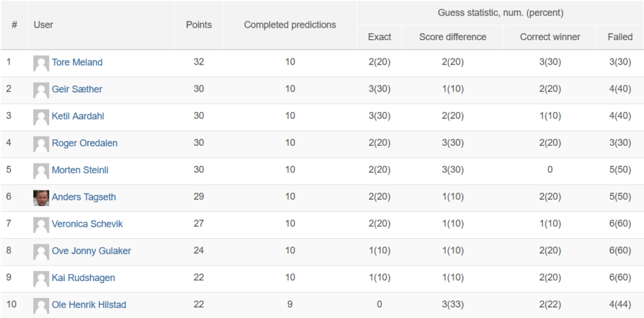Viewport: 644px width, 318px height.
Task: Click Morten Steinli's avatar icon
Action: click(x=41, y=171)
